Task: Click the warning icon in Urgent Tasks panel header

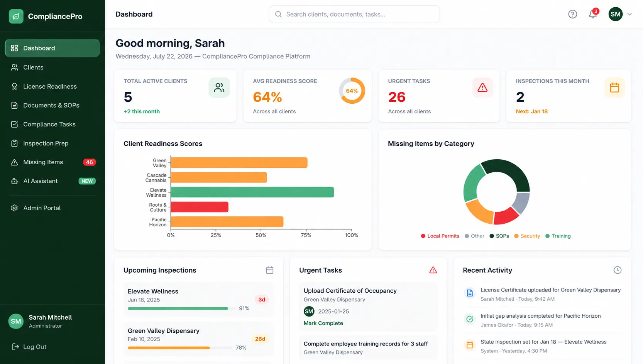Action: pos(433,270)
